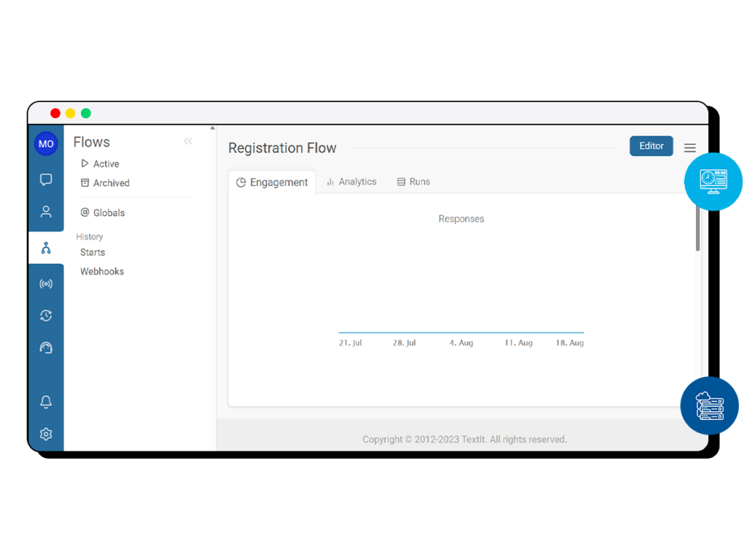
Task: Open the MO account avatar
Action: 46,144
